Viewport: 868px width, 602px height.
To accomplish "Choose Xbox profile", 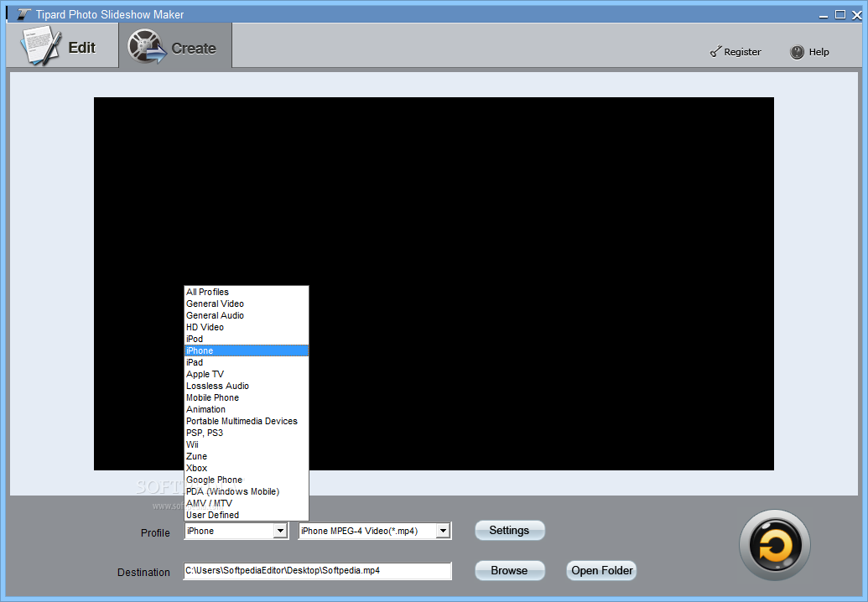I will (x=246, y=468).
